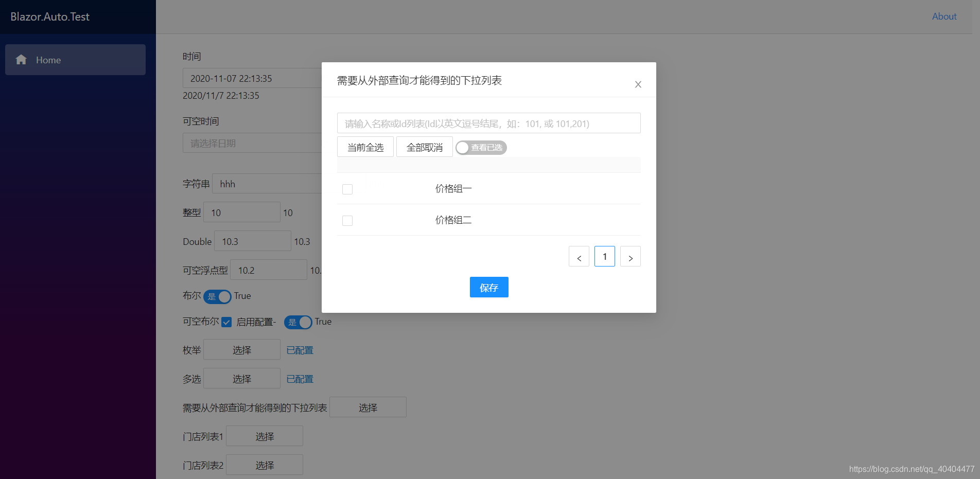Toggle the 启用配置 switch to False
980x479 pixels.
(x=298, y=322)
